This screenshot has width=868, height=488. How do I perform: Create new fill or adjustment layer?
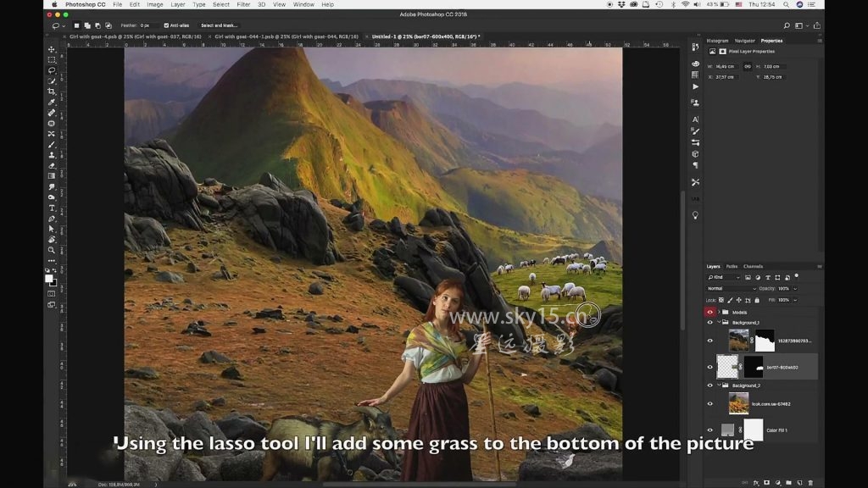click(x=778, y=483)
